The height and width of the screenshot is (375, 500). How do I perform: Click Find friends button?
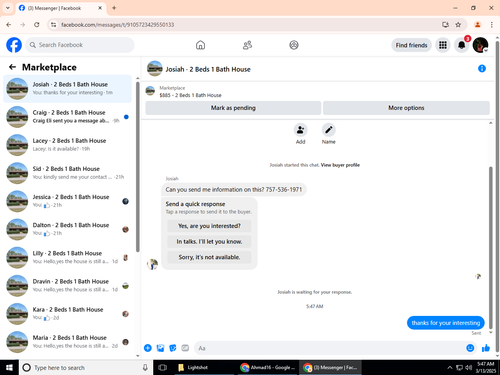pyautogui.click(x=411, y=45)
